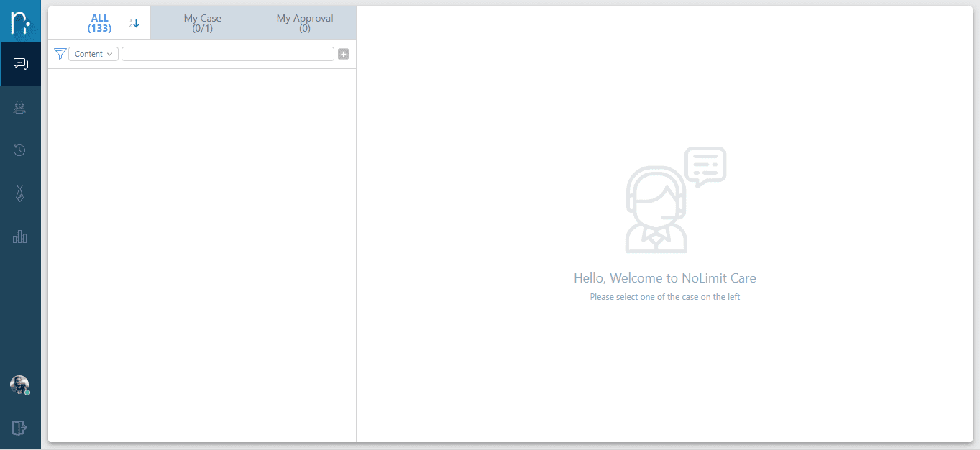Click the user avatar picture
Image resolution: width=980 pixels, height=450 pixels.
coord(19,385)
